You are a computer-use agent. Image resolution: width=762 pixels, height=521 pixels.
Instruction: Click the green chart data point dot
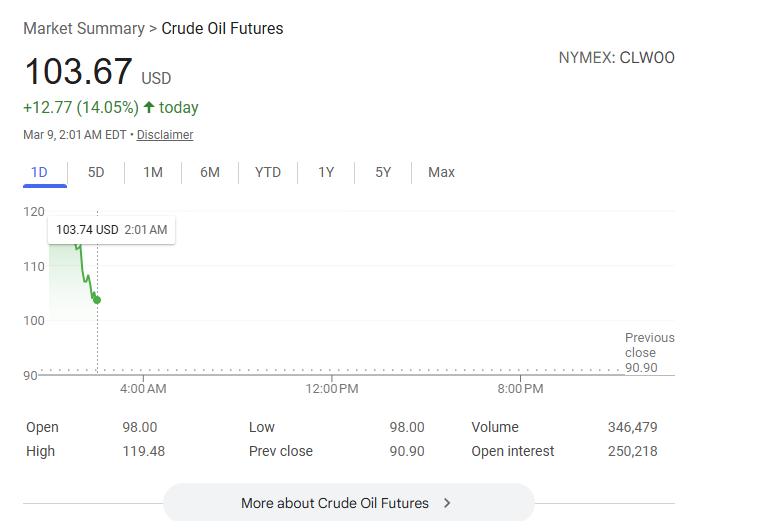pos(97,300)
